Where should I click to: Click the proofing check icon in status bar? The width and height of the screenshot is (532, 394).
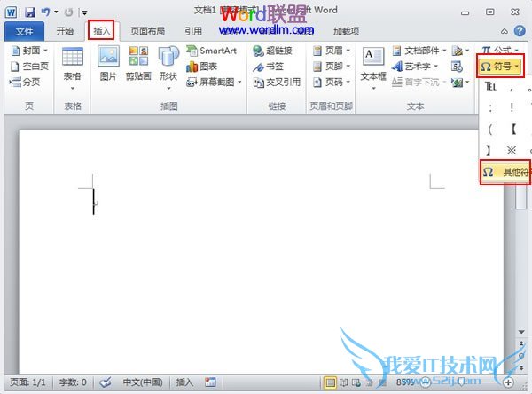(x=106, y=382)
